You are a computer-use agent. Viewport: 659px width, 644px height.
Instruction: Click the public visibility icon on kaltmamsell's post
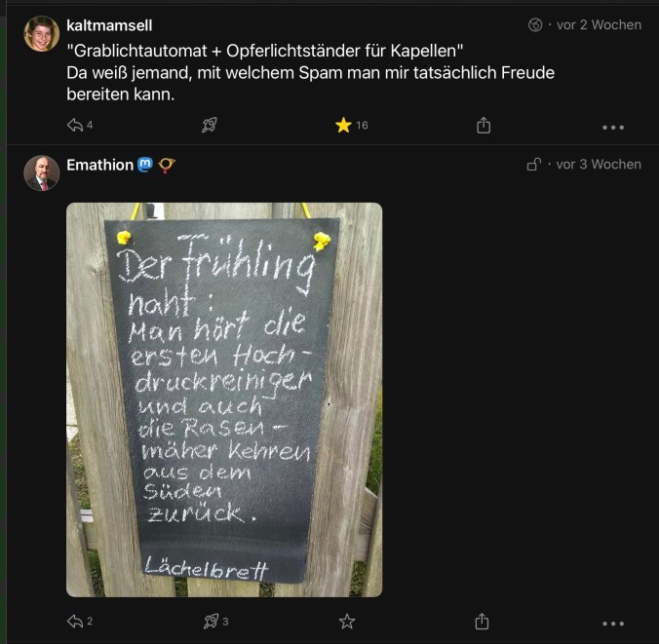coord(535,25)
